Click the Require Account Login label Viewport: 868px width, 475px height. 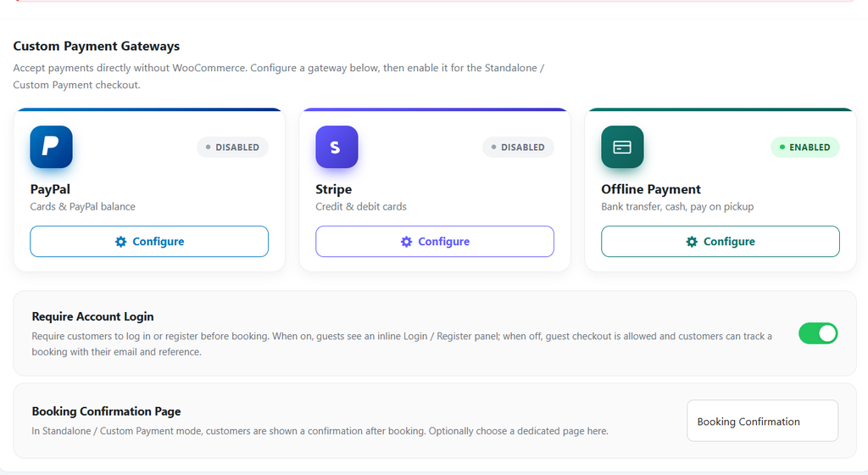[x=92, y=316]
